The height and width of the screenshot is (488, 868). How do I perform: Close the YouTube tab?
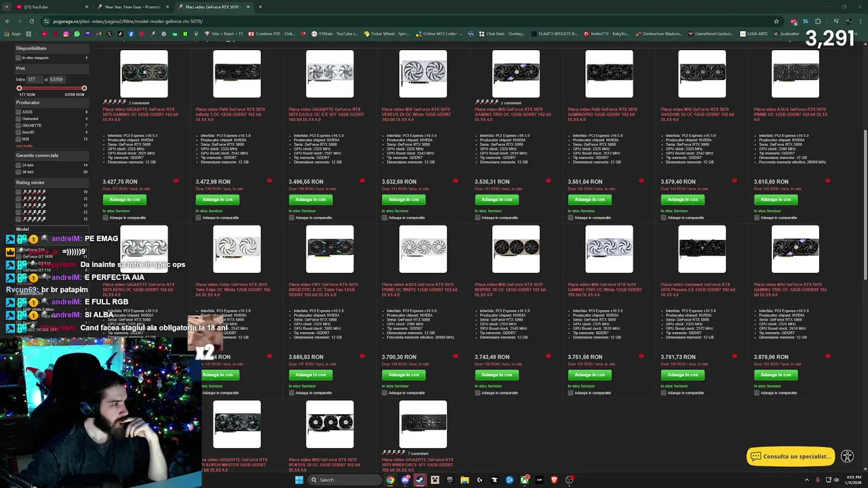pos(87,7)
